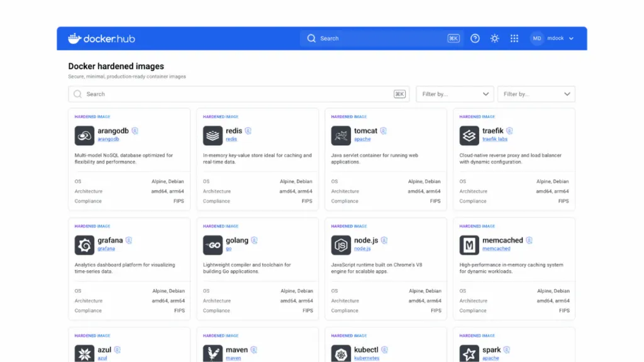
Task: Open the node.js publisher link
Action: [362, 248]
